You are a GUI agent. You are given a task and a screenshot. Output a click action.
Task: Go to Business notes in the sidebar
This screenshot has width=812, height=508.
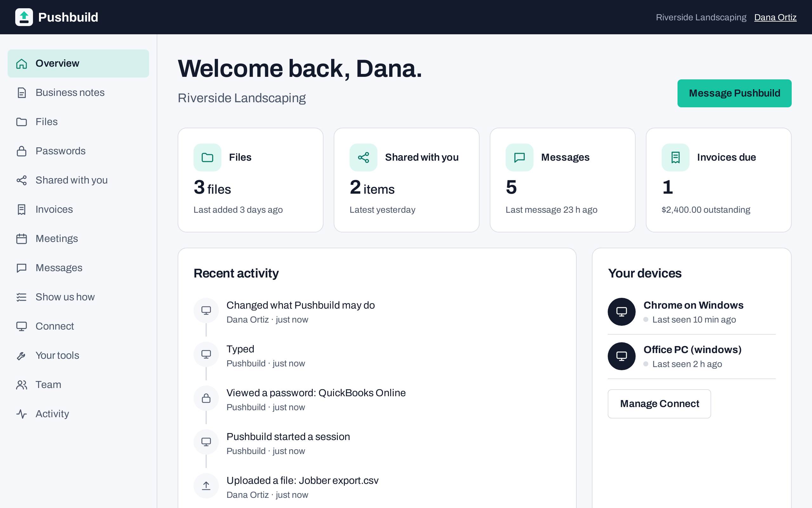click(78, 93)
